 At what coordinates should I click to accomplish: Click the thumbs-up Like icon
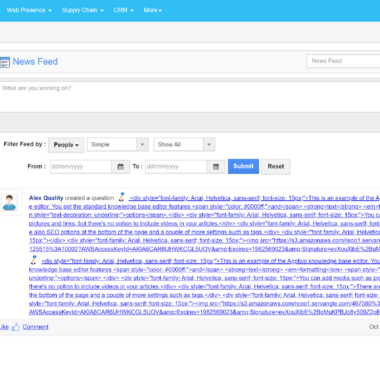tap(15, 327)
